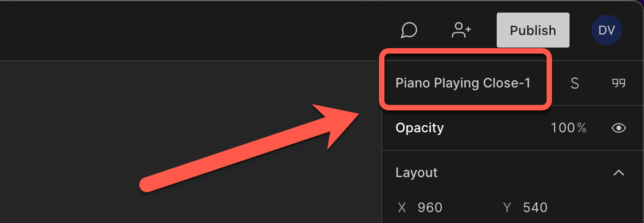Click the red highlight box border
The height and width of the screenshot is (223, 644).
(464, 51)
